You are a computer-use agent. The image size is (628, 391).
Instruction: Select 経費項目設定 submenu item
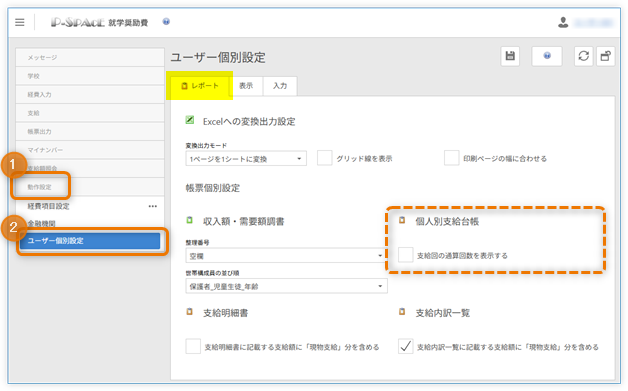48,206
